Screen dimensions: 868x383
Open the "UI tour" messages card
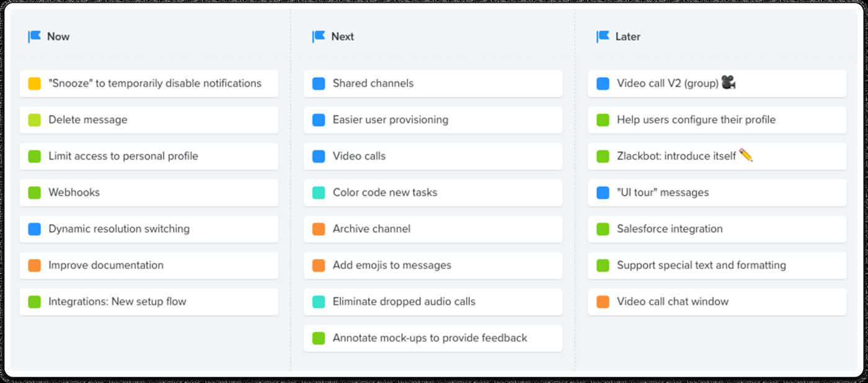(x=717, y=192)
